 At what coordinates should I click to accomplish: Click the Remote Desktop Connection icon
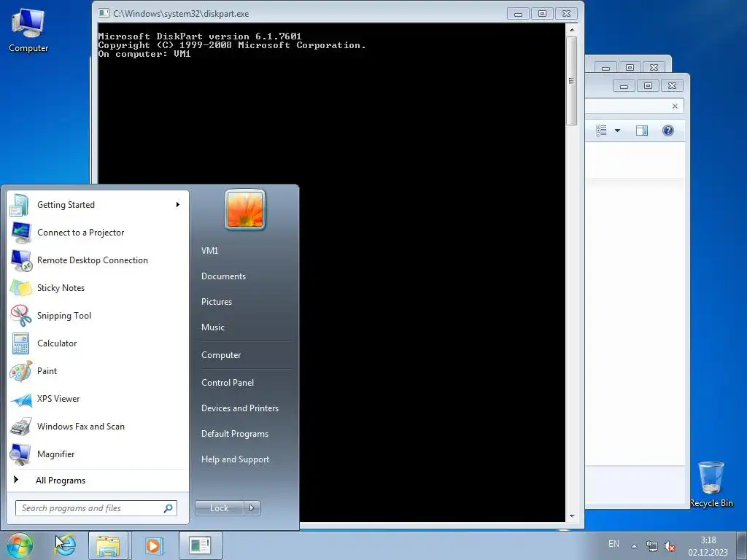pos(20,260)
